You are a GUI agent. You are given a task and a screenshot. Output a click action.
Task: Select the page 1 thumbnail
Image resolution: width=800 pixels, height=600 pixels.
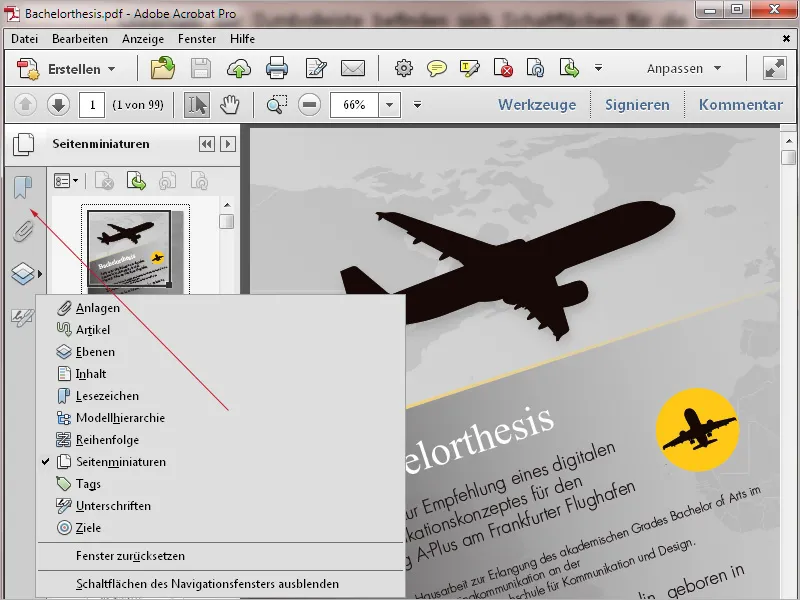135,249
